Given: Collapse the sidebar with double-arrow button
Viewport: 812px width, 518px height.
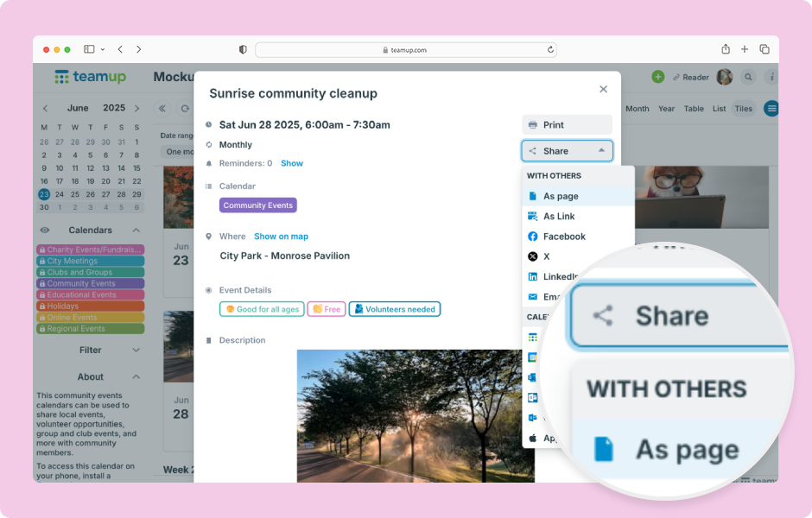Looking at the screenshot, I should pos(162,109).
